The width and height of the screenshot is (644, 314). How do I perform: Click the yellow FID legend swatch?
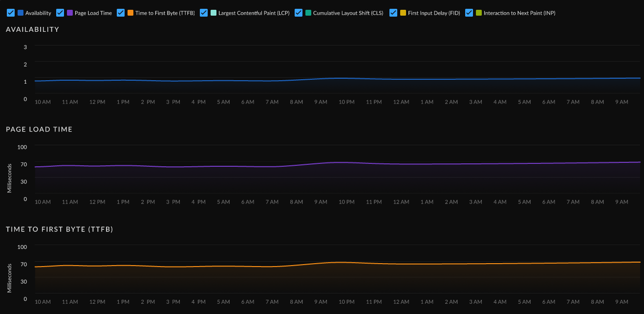tap(403, 13)
